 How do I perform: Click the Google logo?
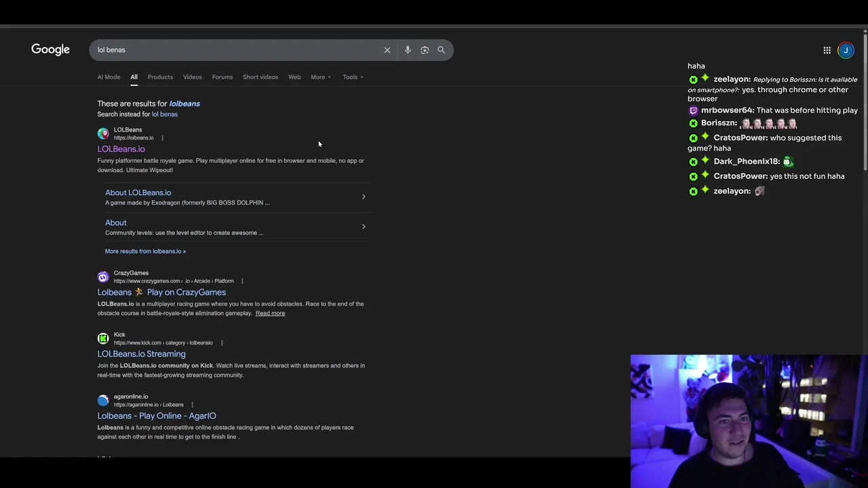pos(50,49)
